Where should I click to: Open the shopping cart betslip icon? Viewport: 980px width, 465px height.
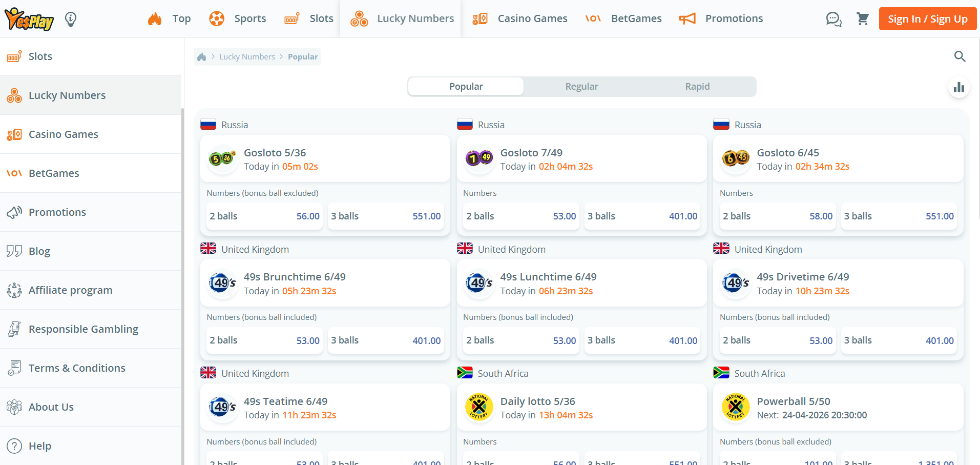(x=863, y=19)
